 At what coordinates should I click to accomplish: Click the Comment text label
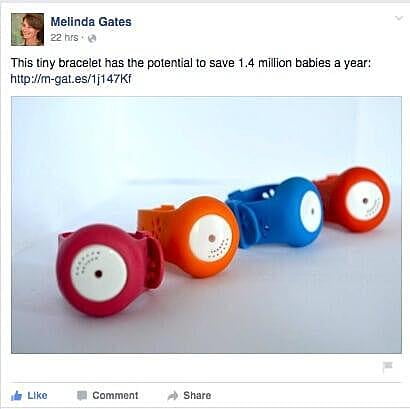point(115,396)
